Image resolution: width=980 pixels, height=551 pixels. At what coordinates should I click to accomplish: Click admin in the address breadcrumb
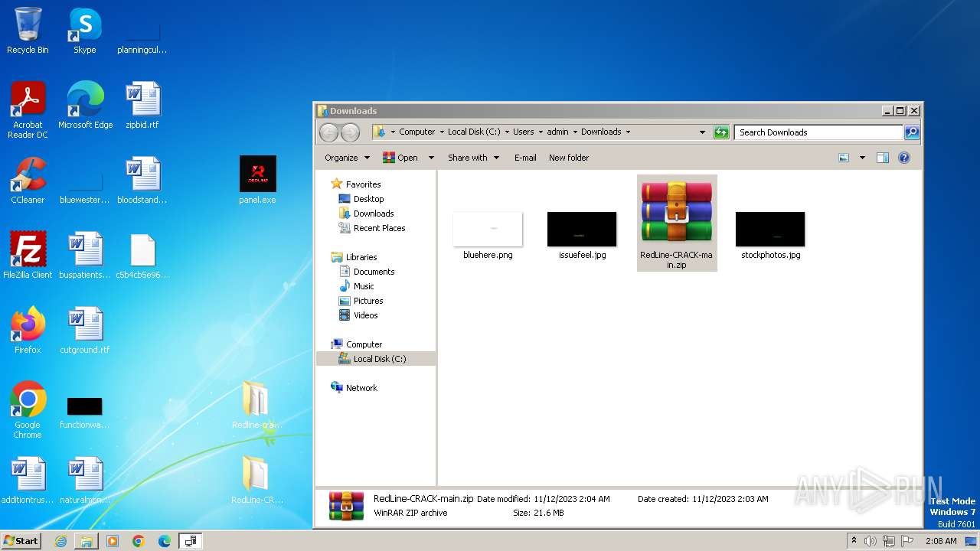[558, 132]
